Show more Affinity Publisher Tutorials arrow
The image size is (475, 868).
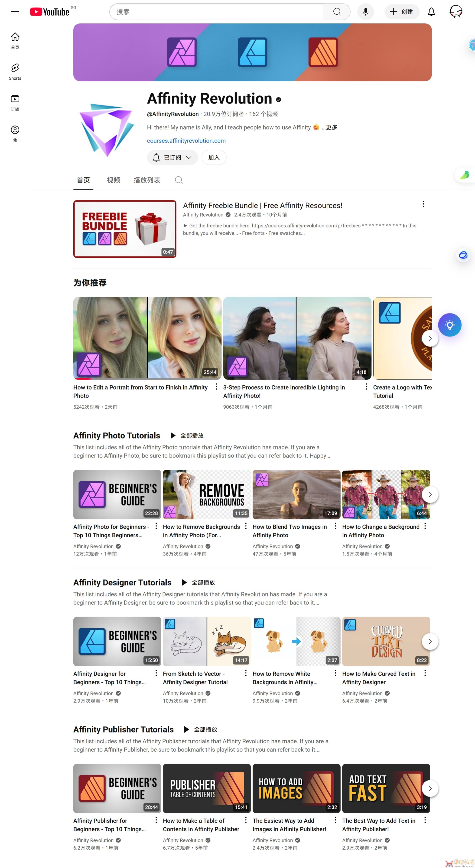[430, 788]
